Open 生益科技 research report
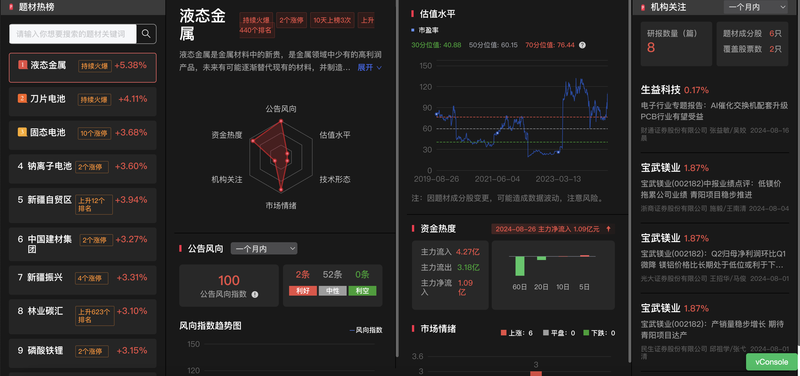Image resolution: width=800 pixels, height=376 pixels. [714, 112]
